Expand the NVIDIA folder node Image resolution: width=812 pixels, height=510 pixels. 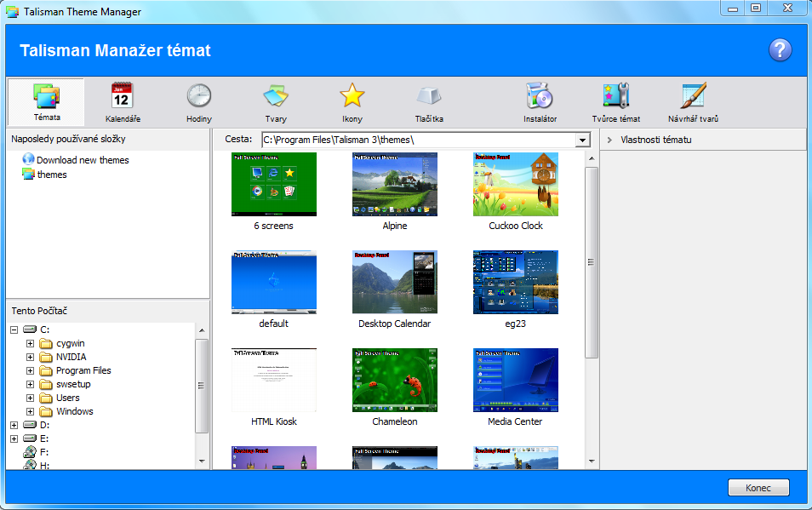(30, 357)
